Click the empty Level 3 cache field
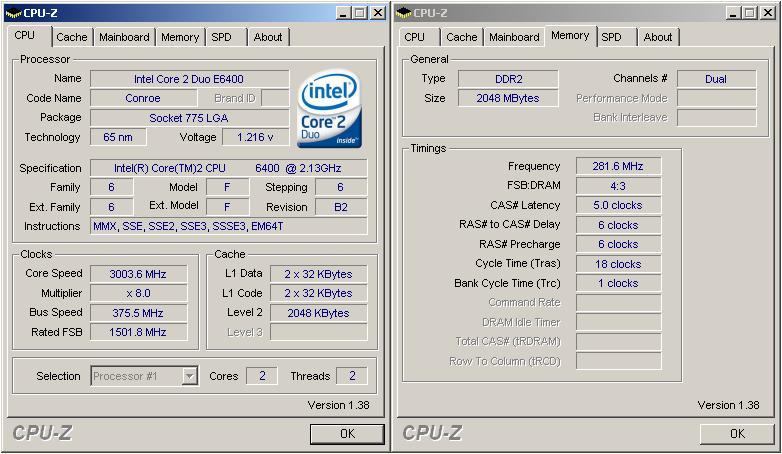The image size is (782, 454). click(x=318, y=332)
